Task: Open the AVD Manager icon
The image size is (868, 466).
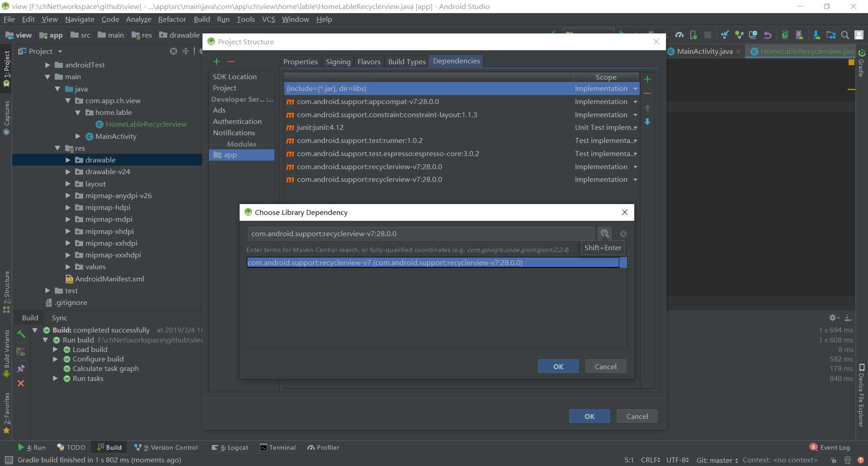Action: 799,35
